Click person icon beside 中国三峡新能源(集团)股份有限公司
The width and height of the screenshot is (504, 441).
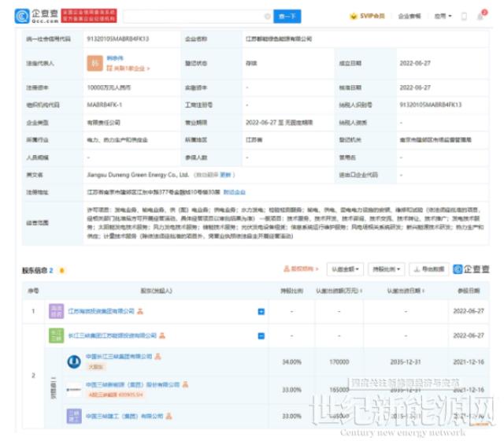click(x=186, y=384)
